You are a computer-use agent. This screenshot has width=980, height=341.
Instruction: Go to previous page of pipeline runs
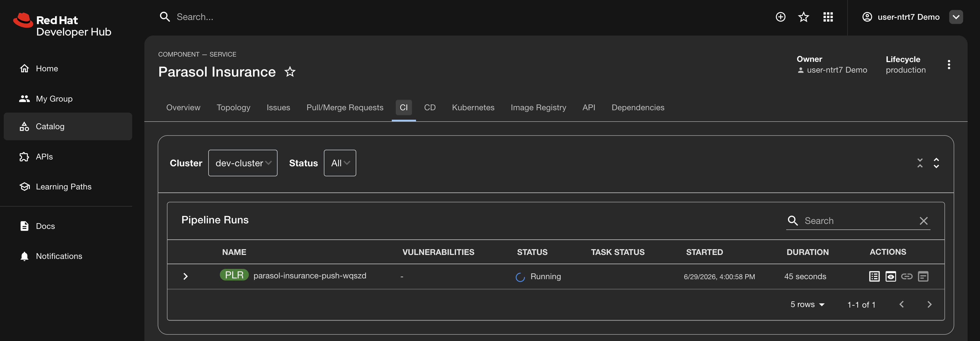[901, 304]
